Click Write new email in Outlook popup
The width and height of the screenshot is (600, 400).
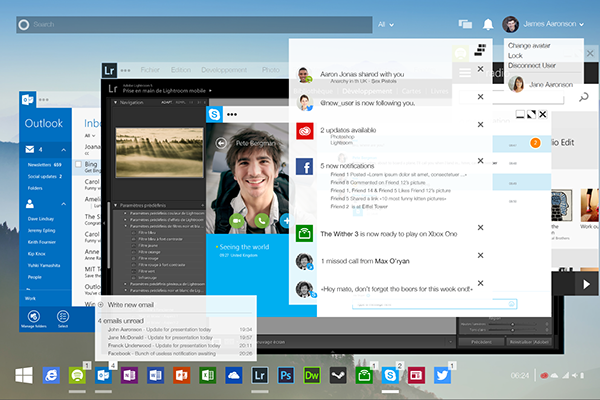130,305
